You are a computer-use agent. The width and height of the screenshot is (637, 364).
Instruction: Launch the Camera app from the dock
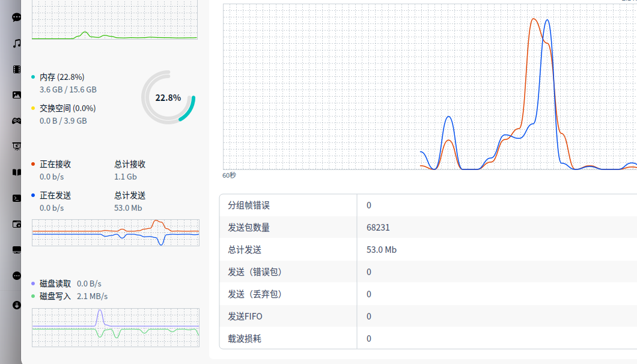click(x=16, y=223)
